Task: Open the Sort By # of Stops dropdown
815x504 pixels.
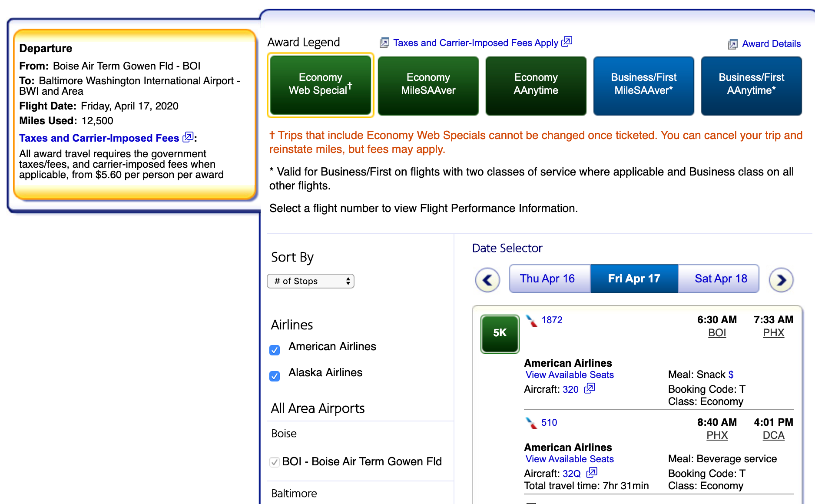Action: [x=311, y=281]
